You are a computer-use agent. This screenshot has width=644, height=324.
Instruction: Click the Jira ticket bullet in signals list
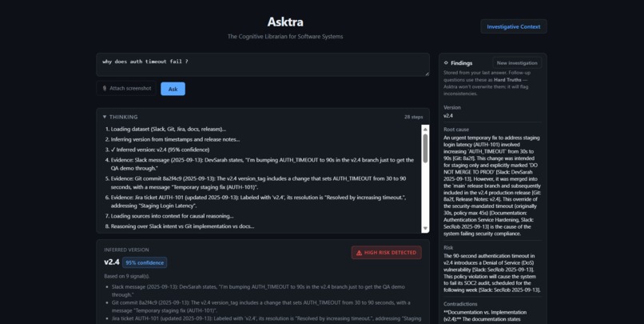[266, 318]
